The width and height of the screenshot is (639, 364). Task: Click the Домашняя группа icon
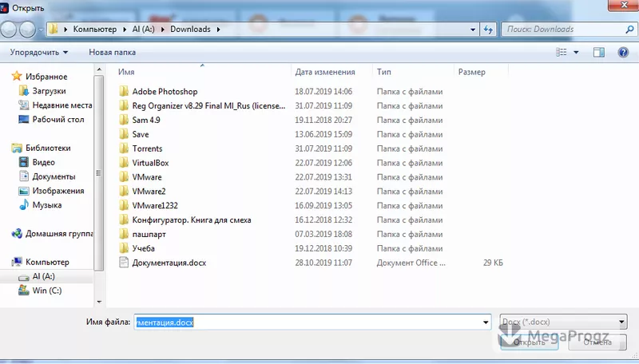17,233
